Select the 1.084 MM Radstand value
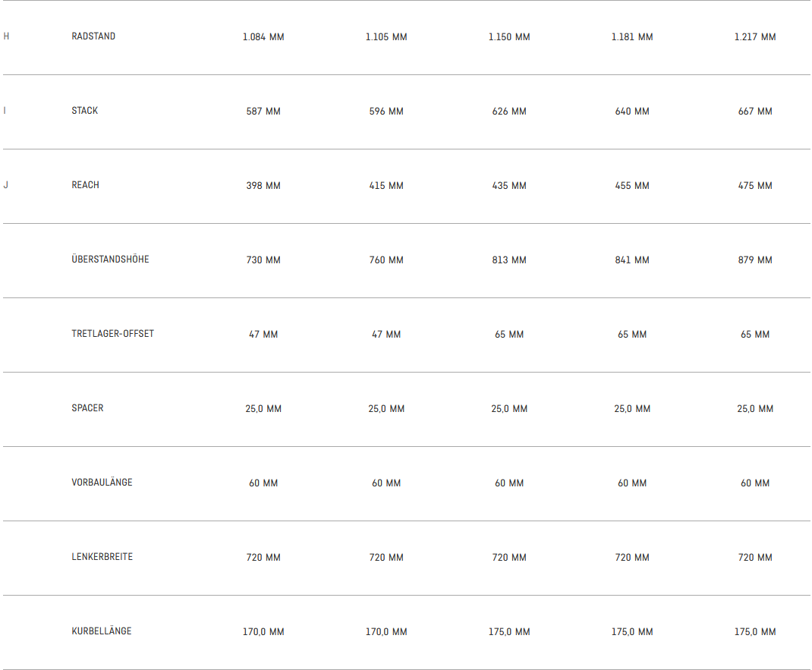Screen dimensions: 812x670 pos(263,37)
